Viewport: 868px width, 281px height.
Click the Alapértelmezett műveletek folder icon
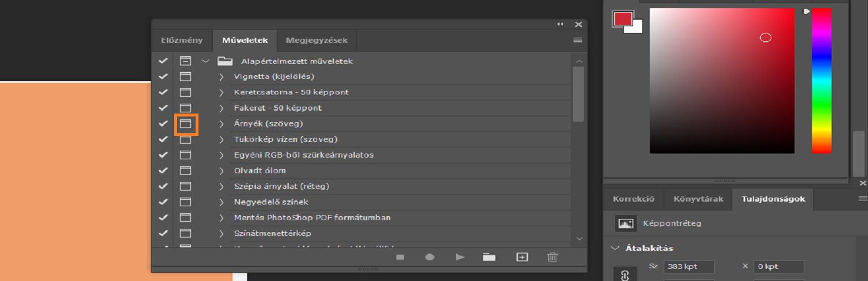pyautogui.click(x=225, y=61)
